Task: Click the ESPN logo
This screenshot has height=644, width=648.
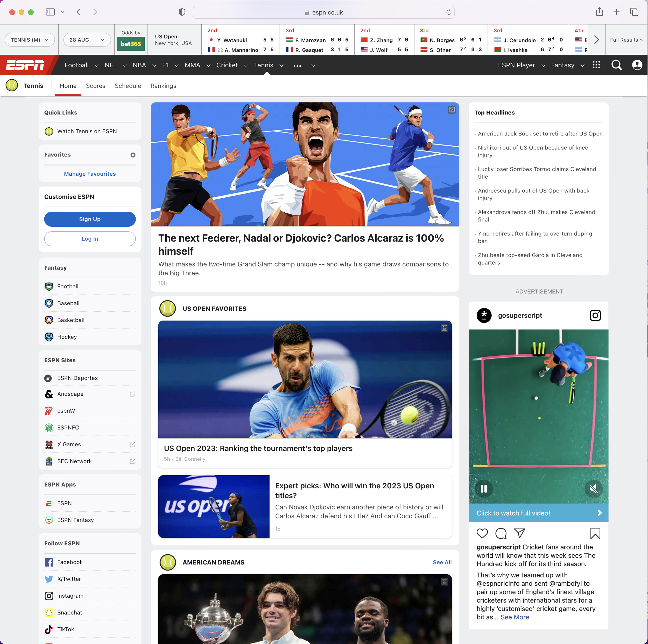Action: click(x=25, y=65)
